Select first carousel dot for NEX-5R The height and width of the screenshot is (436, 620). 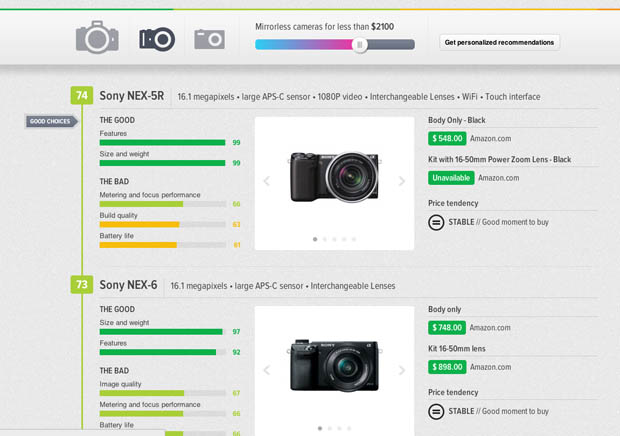point(315,239)
